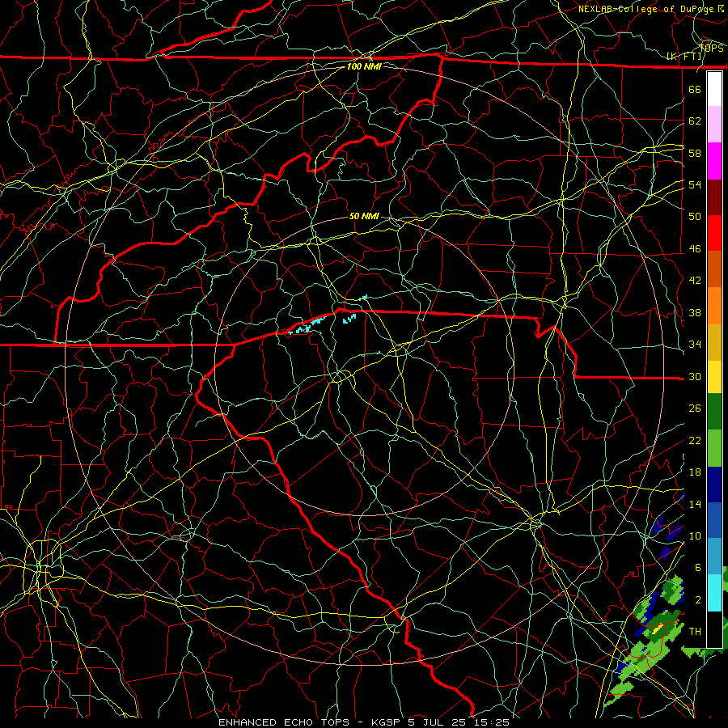This screenshot has height=728, width=728.
Task: Click the yellow echo core at lower right
Action: tap(658, 630)
